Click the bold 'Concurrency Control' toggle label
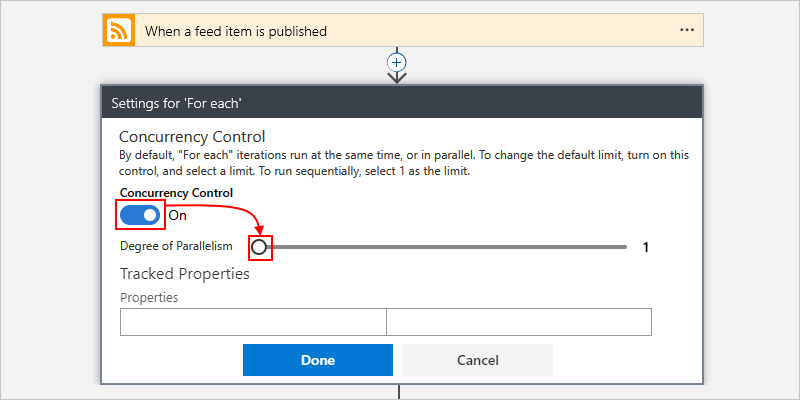 click(176, 193)
